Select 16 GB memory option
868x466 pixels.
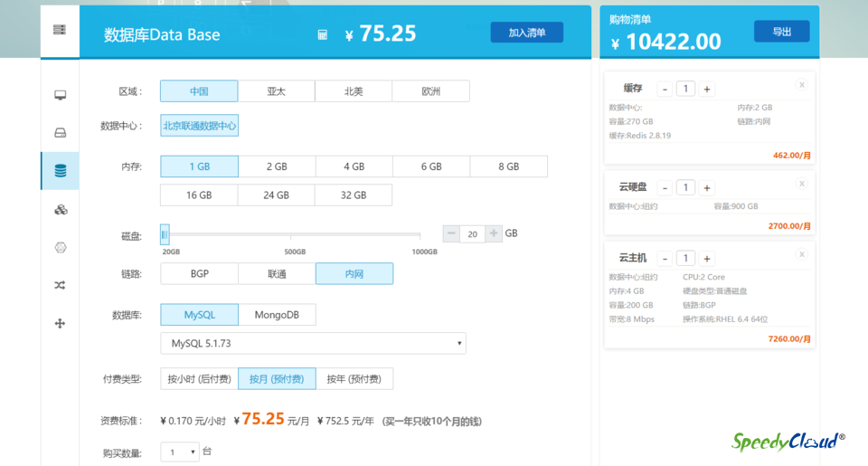(x=199, y=195)
